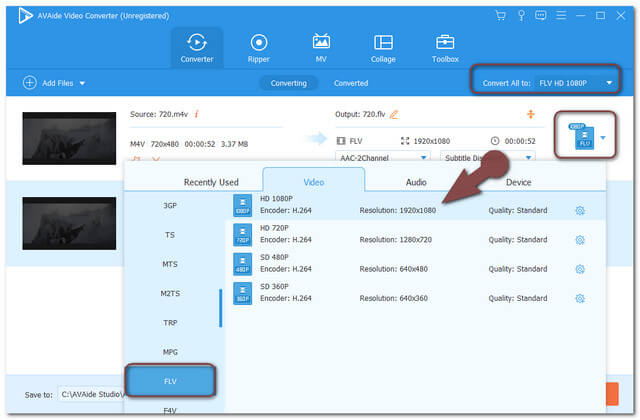Expand the Add Files dropdown arrow
Viewport: 640px width, 420px height.
point(82,83)
